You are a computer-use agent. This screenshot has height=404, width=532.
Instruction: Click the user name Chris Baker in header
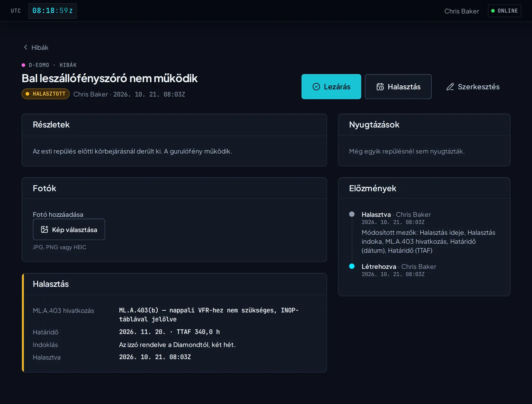[461, 11]
